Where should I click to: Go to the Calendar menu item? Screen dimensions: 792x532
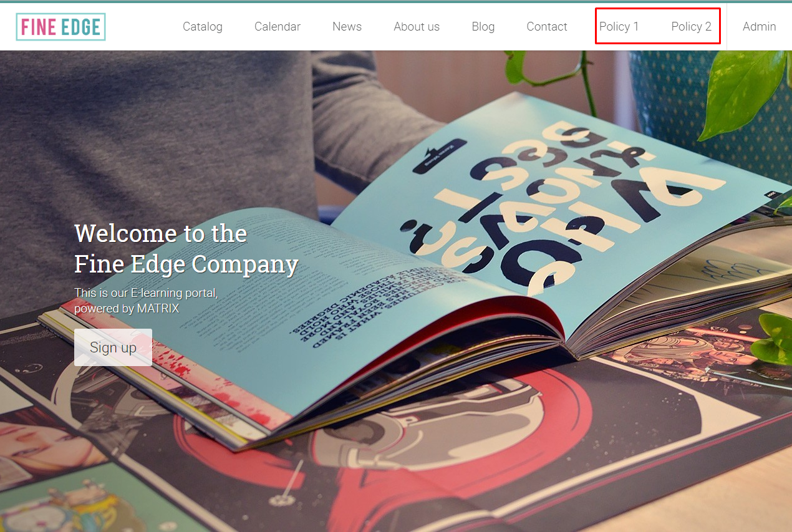point(278,27)
